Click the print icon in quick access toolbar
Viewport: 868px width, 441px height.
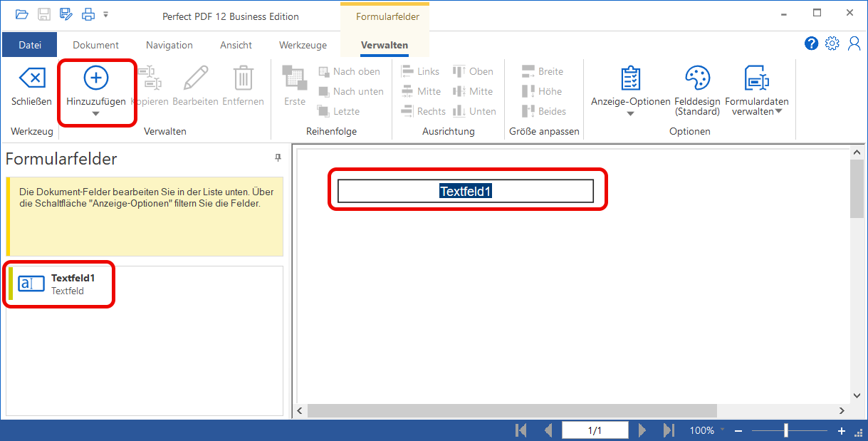click(x=88, y=14)
